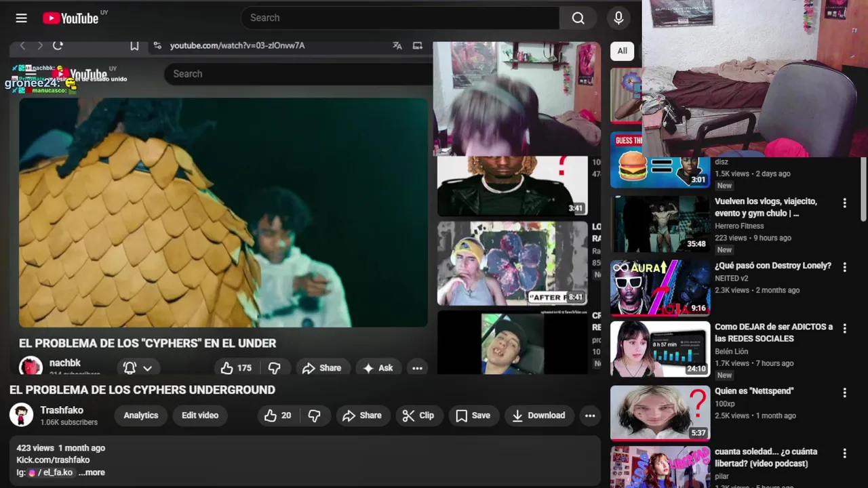Click the inner 3:41 recommended thumbnail
Viewport: 868px width, 488px height.
click(512, 186)
